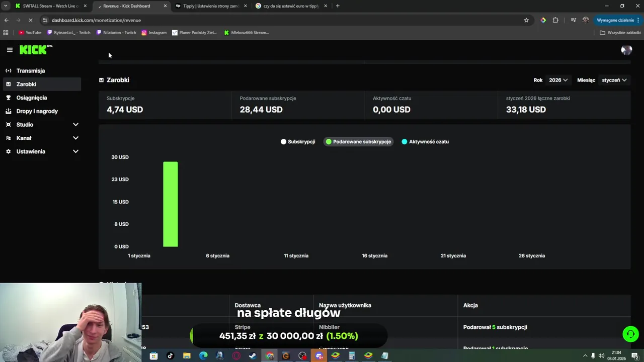
Task: Open the profile avatar in the dashboard header
Action: click(626, 50)
